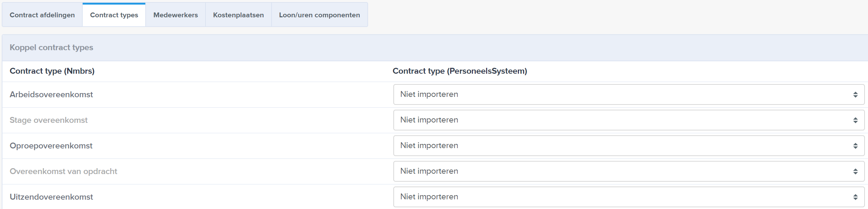The height and width of the screenshot is (209, 868).
Task: Click the arrow icon on Uitzendovereenkomst select
Action: pos(855,197)
